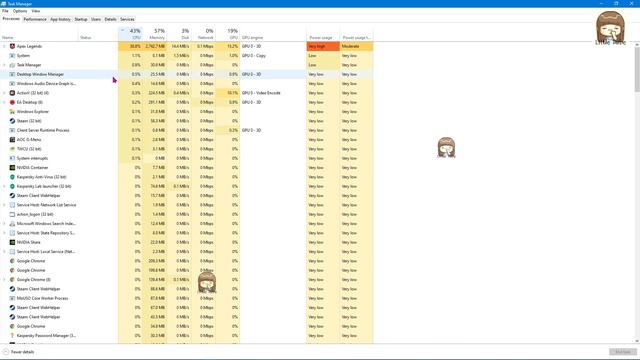Click the Desktop Window Manager process icon
Viewport: 640px width, 360px height.
[12, 74]
